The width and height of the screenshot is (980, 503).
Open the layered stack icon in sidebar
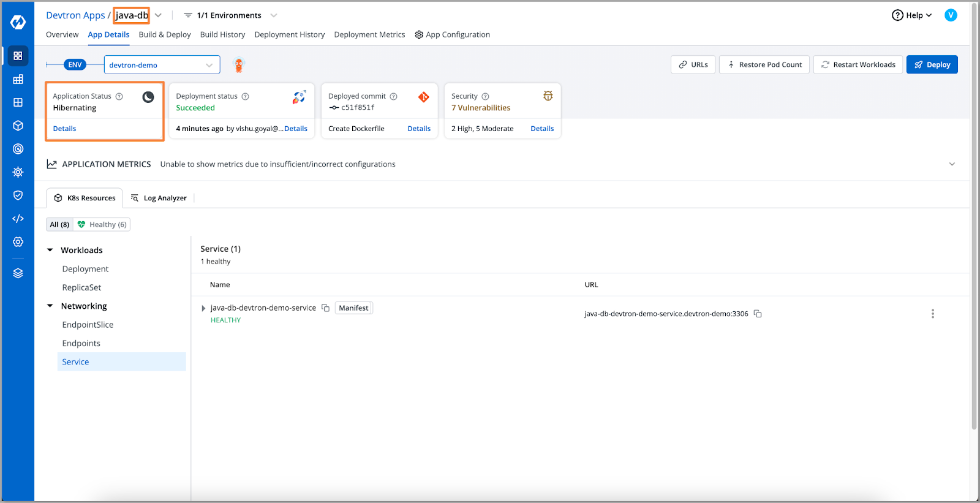coord(18,273)
